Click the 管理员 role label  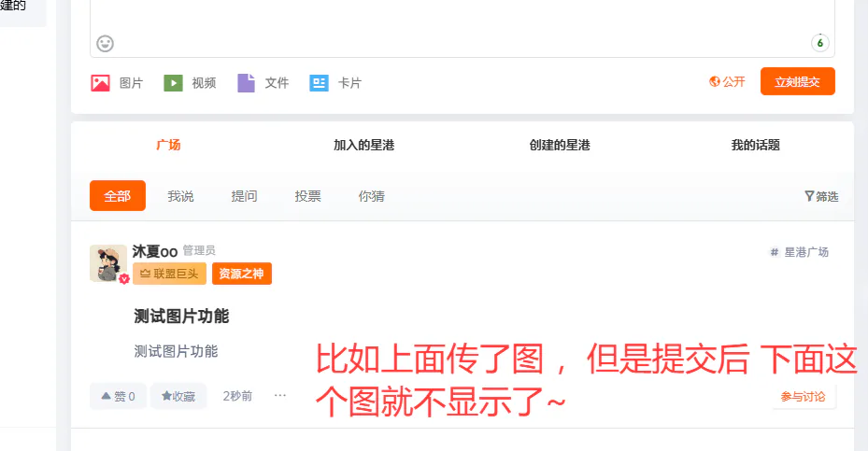(199, 250)
